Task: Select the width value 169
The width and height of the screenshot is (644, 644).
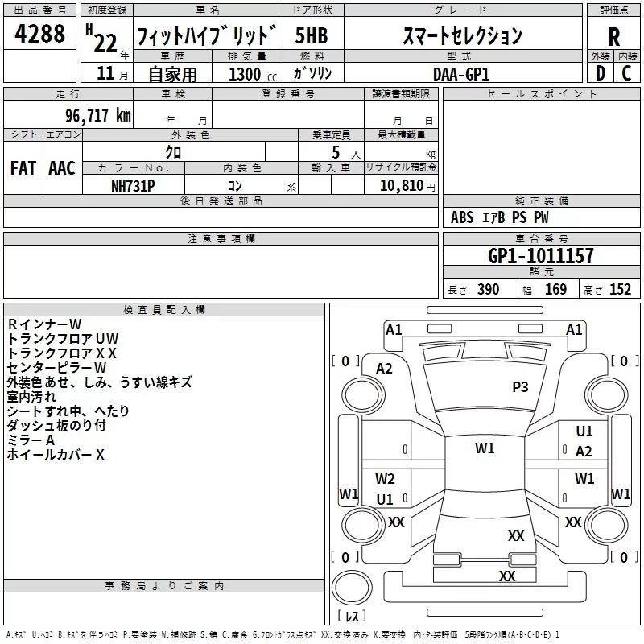Action: [555, 290]
